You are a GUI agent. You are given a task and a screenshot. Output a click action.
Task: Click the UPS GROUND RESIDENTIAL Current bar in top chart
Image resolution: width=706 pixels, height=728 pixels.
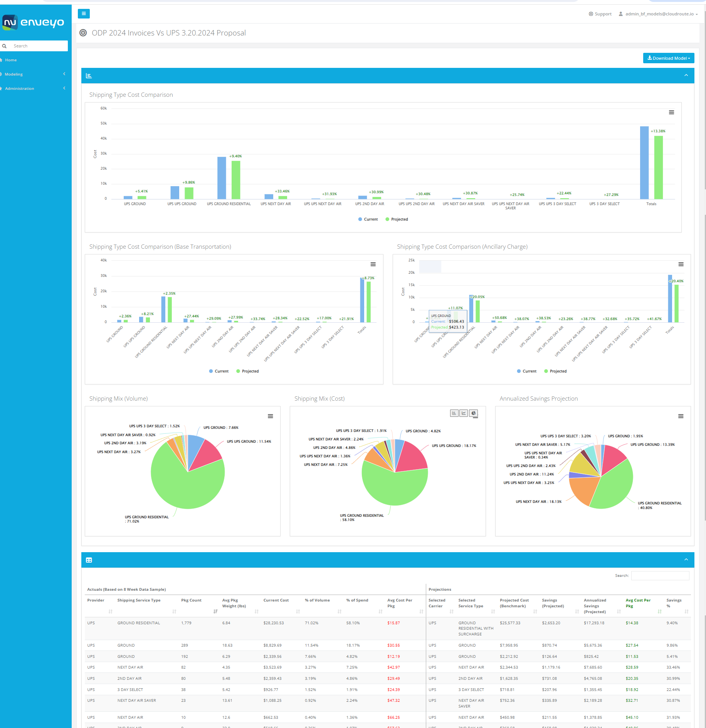(x=222, y=178)
